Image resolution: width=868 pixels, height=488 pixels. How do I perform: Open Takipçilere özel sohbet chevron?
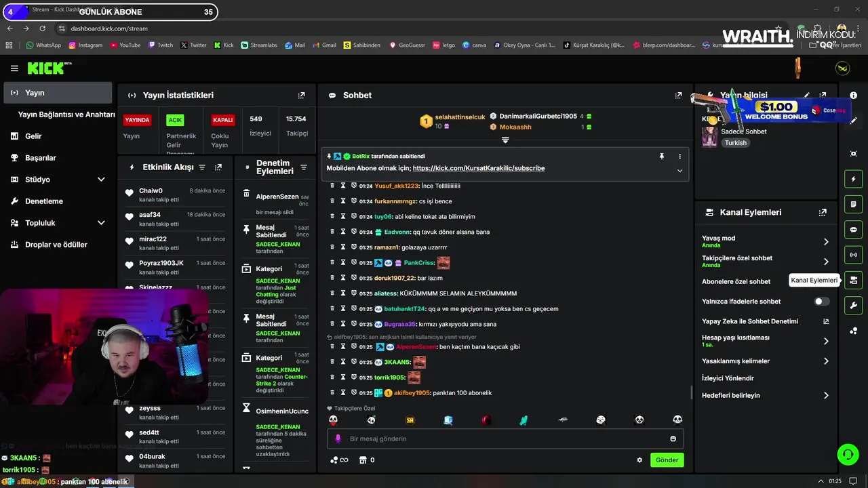(826, 262)
